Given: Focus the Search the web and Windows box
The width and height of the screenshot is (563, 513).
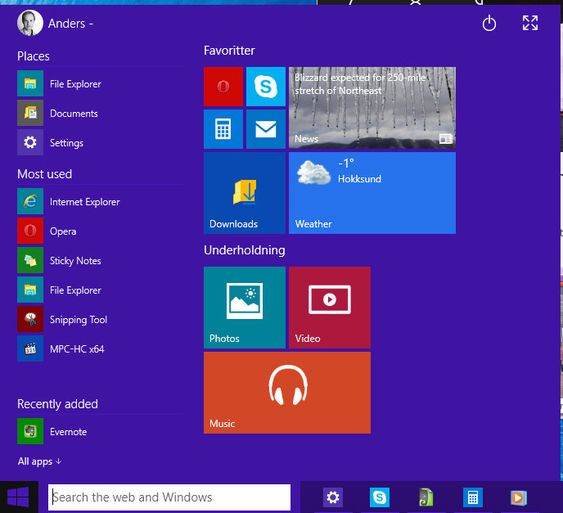Looking at the screenshot, I should (x=169, y=497).
